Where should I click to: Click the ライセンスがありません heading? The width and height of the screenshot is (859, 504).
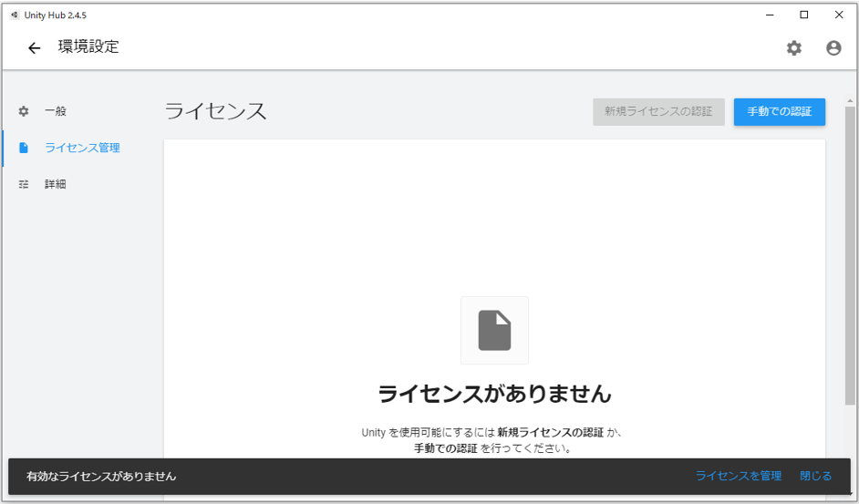pos(494,394)
